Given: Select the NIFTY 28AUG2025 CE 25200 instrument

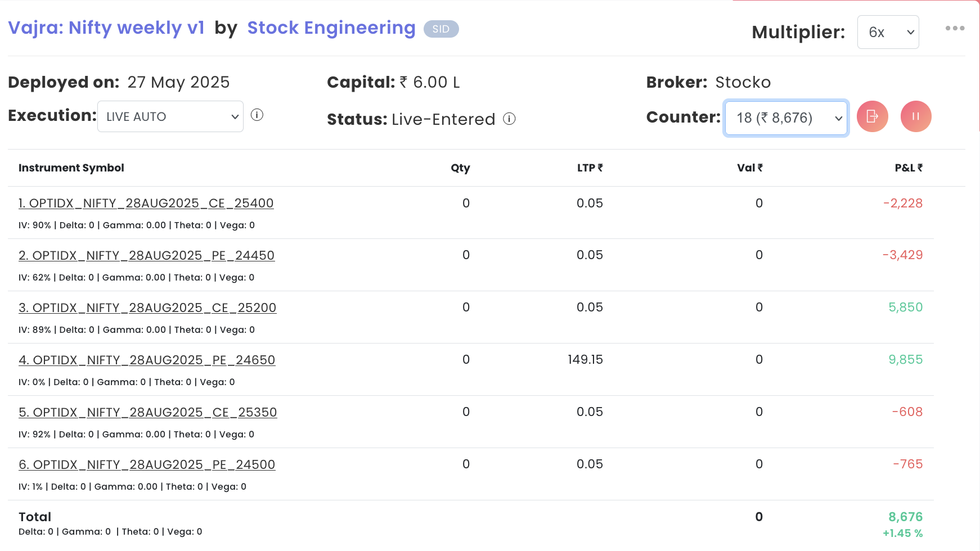Looking at the screenshot, I should point(147,308).
